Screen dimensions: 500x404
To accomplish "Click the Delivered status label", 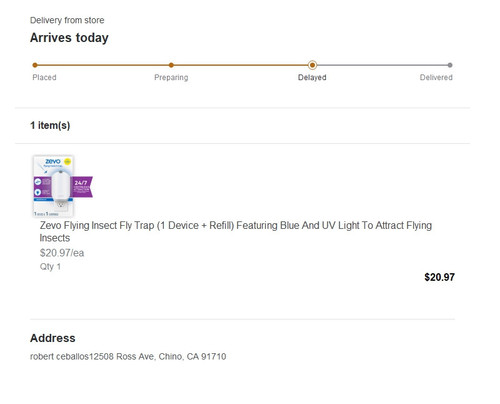I will tap(436, 77).
